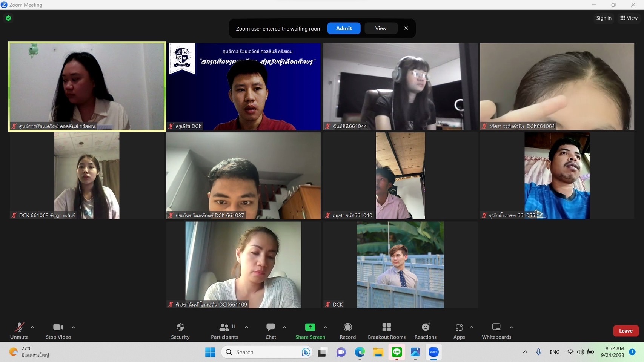
Task: Click the green encryption shield icon
Action: [8, 18]
